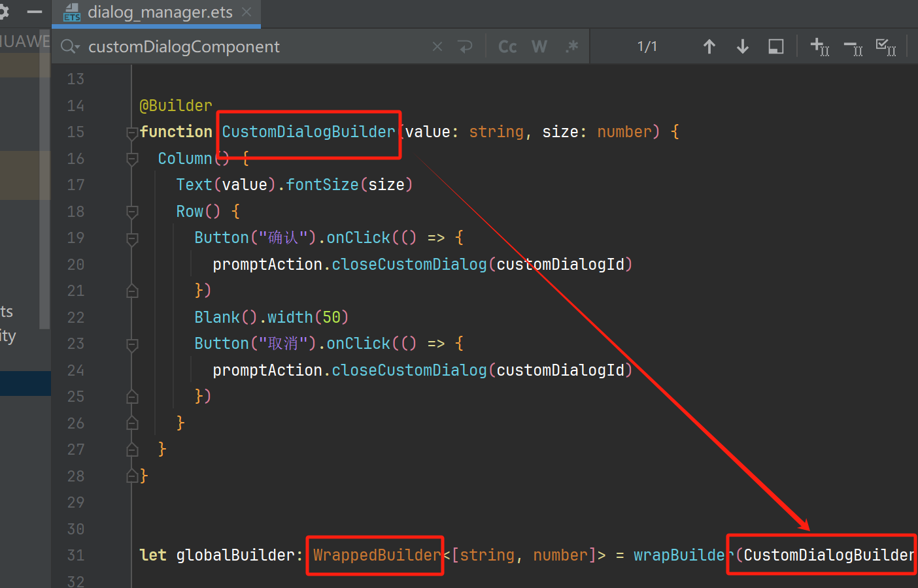This screenshot has height=588, width=918.
Task: Click fold end marker on line 27
Action: click(132, 449)
